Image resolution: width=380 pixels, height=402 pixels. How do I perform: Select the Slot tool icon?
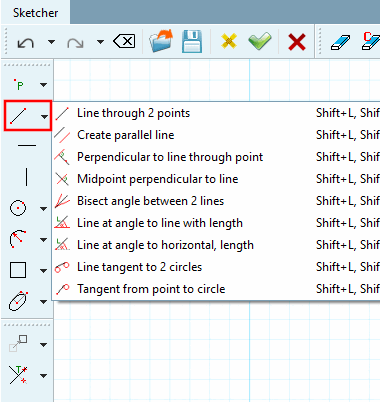pyautogui.click(x=18, y=301)
